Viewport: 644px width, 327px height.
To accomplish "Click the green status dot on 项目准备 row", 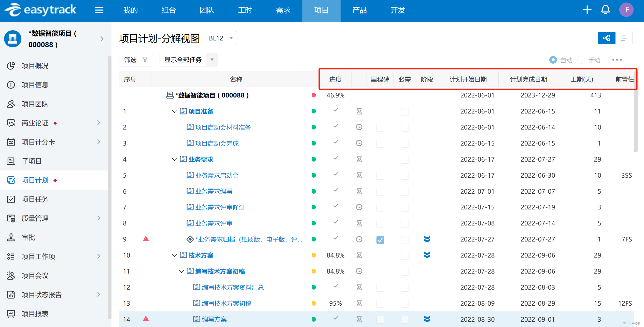I will pos(314,111).
